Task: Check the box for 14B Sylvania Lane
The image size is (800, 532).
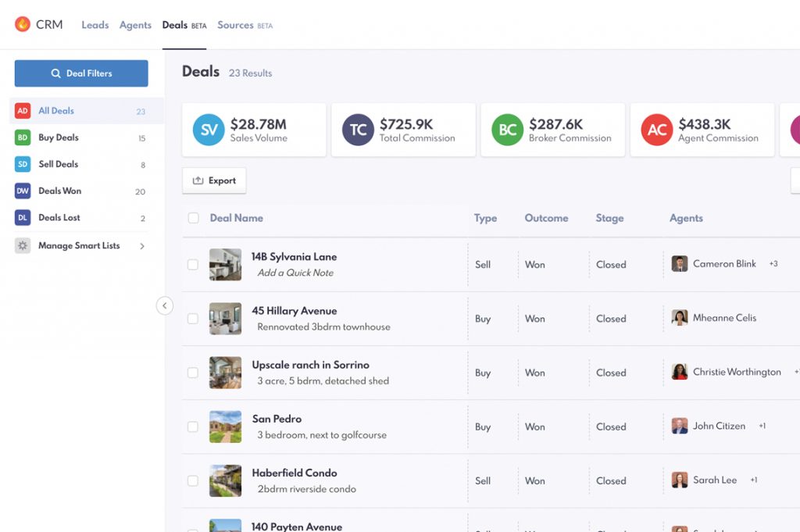Action: click(x=193, y=265)
